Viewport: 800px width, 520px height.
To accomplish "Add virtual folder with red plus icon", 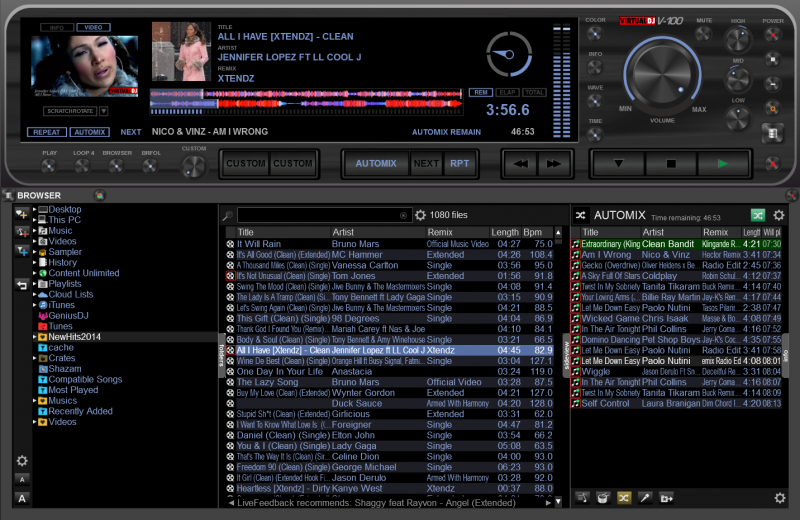I will [x=21, y=232].
